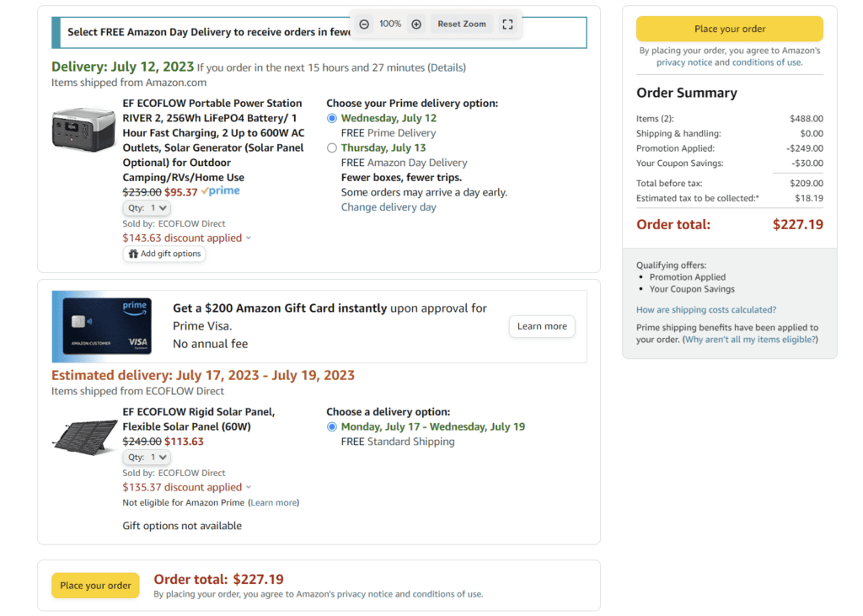Click the bottom Place your order button
This screenshot has height=616, width=863.
[95, 586]
